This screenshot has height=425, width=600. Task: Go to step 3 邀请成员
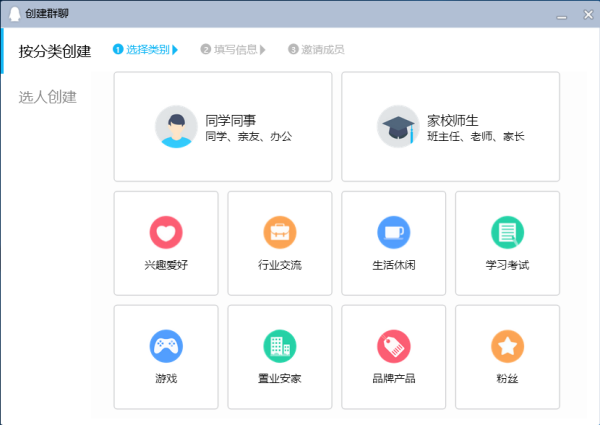[317, 49]
